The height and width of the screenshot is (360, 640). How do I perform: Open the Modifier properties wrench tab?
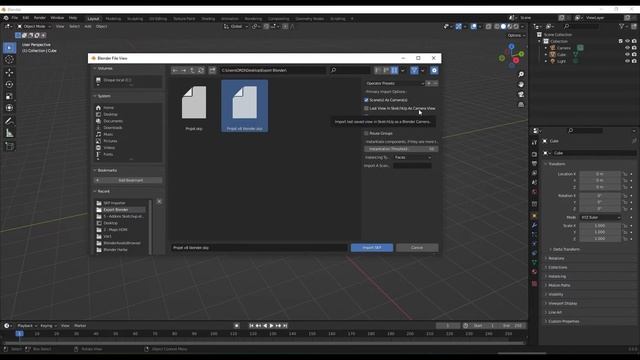(534, 225)
